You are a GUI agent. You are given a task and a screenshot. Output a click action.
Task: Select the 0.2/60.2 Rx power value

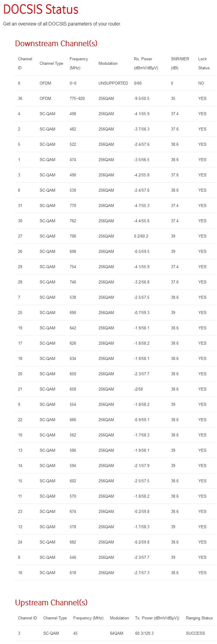141,236
